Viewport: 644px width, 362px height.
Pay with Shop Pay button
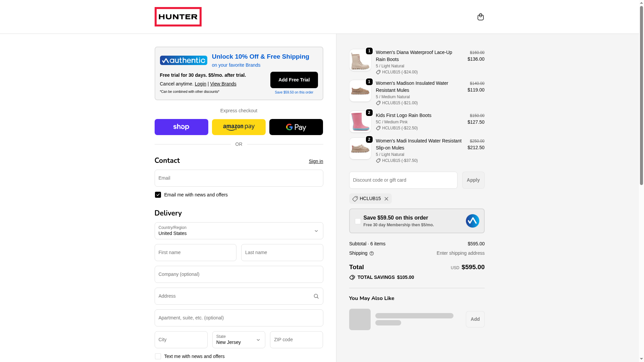click(181, 127)
